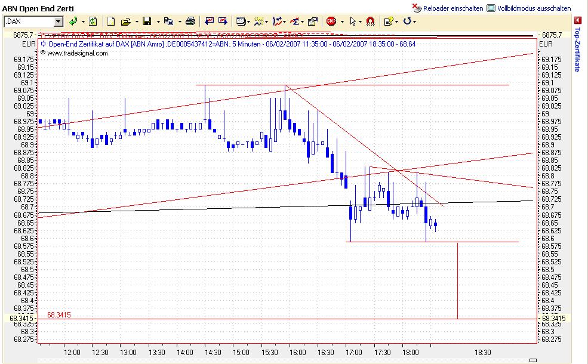588x364 pixels.
Task: Click the chart scroll-left arrow icon
Action: click(x=210, y=21)
